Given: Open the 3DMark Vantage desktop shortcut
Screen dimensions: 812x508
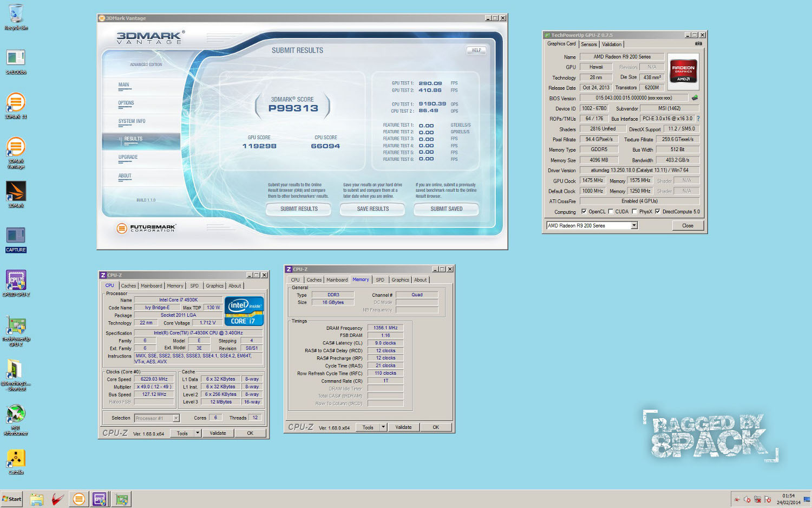Looking at the screenshot, I should coord(16,153).
